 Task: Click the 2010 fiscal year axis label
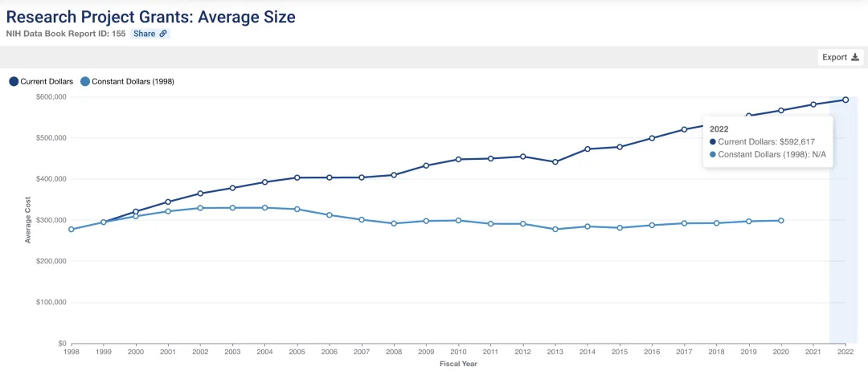click(458, 352)
